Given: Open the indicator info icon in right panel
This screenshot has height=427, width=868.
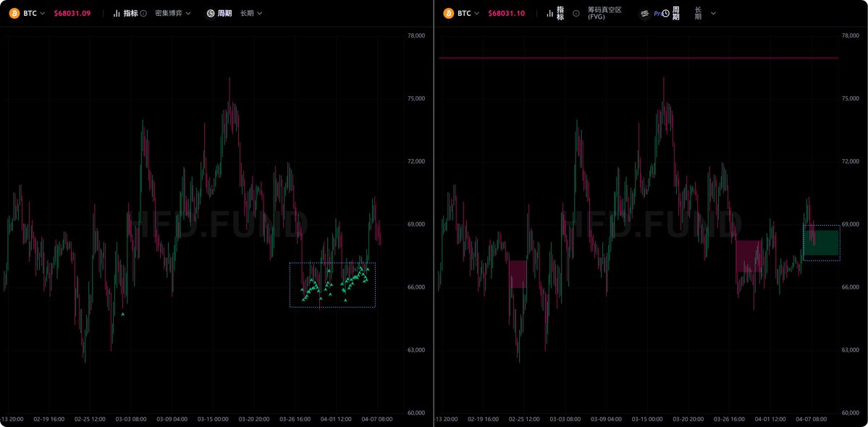Looking at the screenshot, I should (576, 13).
